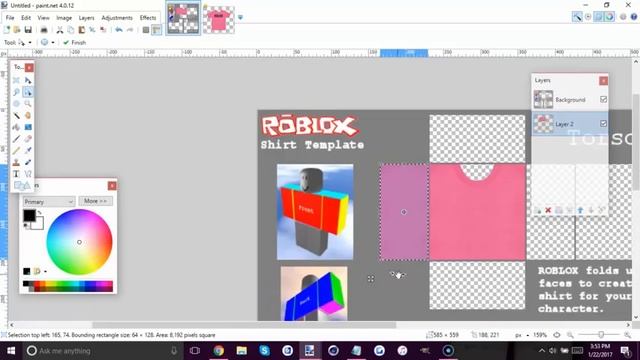Toggle Layer 2 visibility checkbox
The image size is (640, 360).
pos(604,124)
